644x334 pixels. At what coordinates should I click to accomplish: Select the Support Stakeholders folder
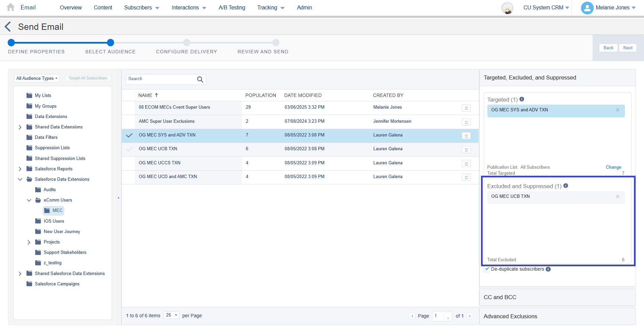(61, 253)
